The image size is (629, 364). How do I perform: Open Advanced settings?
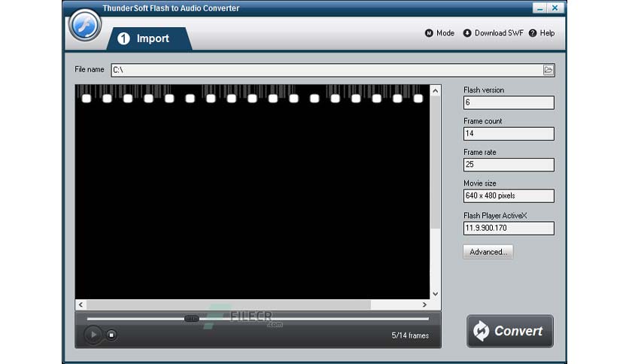[x=488, y=252]
